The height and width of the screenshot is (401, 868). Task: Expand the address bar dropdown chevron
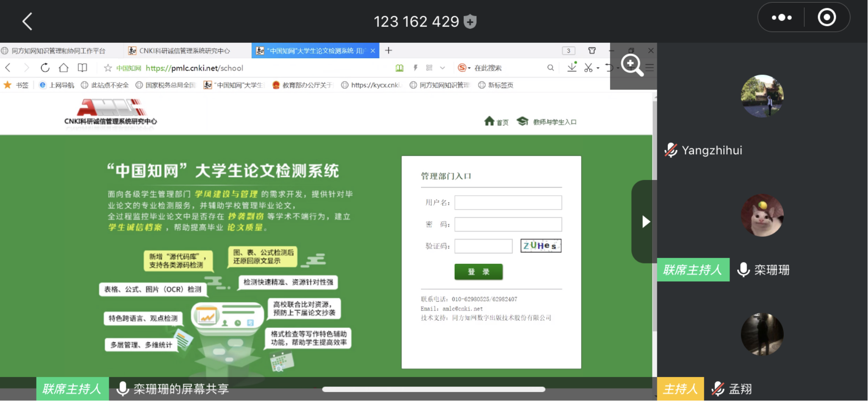[x=443, y=68]
